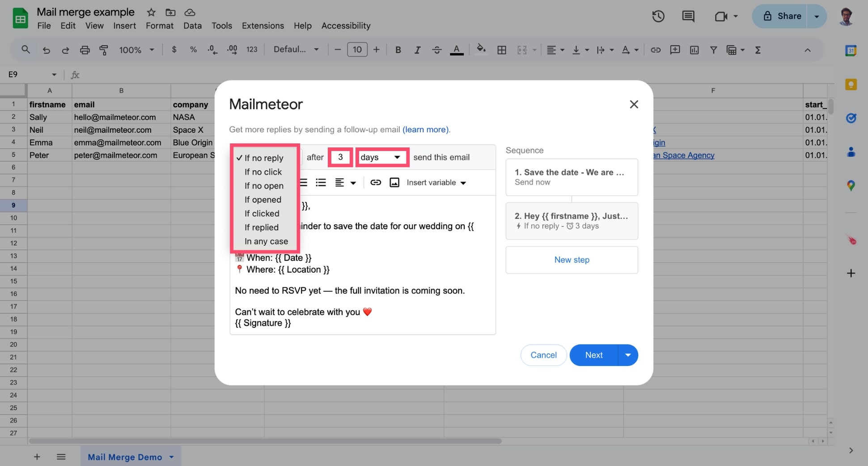Choose the If opened trigger option

[263, 199]
